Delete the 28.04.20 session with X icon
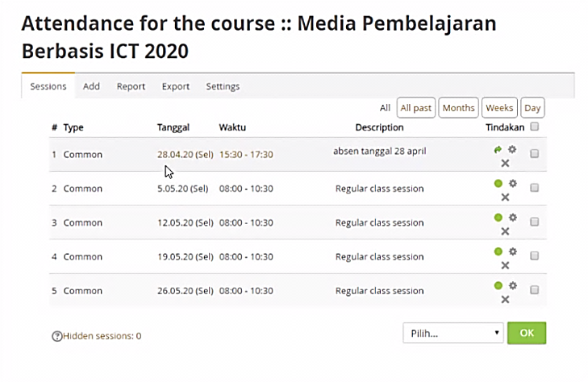The image size is (588, 382). (x=505, y=163)
